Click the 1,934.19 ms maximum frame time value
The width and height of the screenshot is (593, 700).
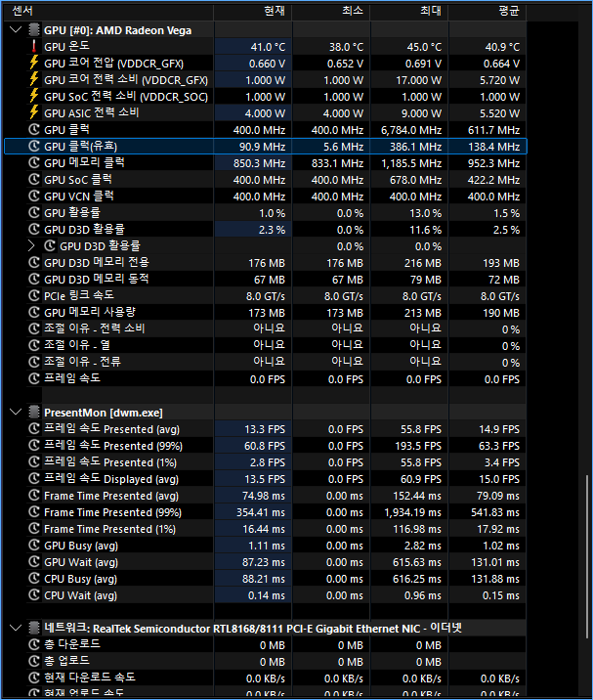point(412,512)
